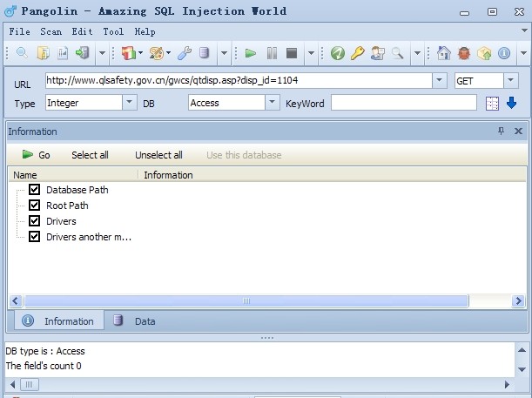Viewport: 532px width, 398px height.
Task: Open the File menu
Action: coord(19,31)
